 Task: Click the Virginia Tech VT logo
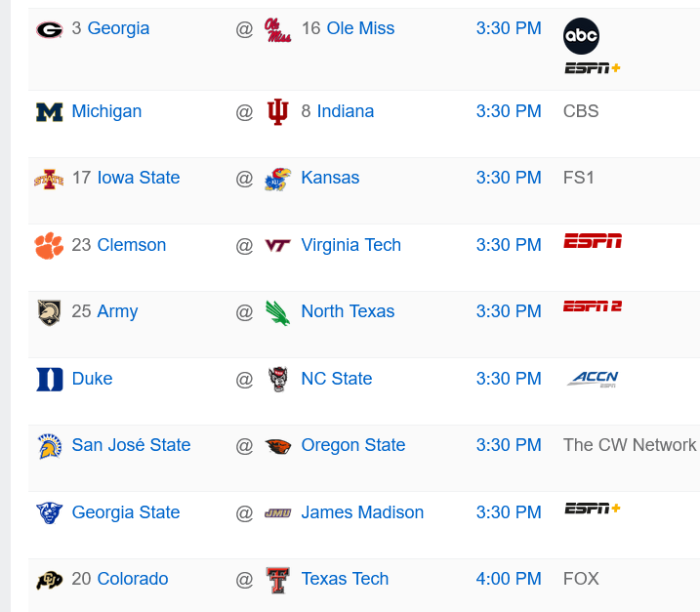pyautogui.click(x=278, y=245)
